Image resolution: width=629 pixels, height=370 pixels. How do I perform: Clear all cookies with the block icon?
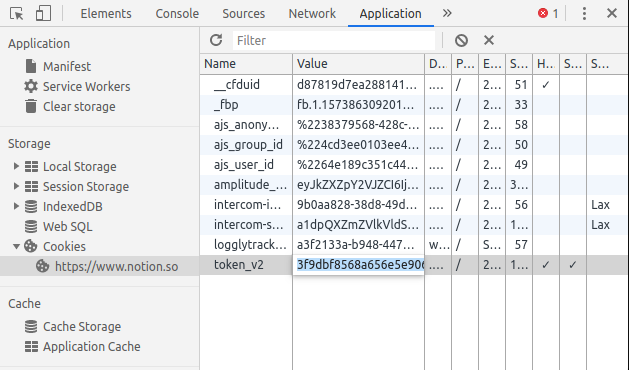pos(461,40)
